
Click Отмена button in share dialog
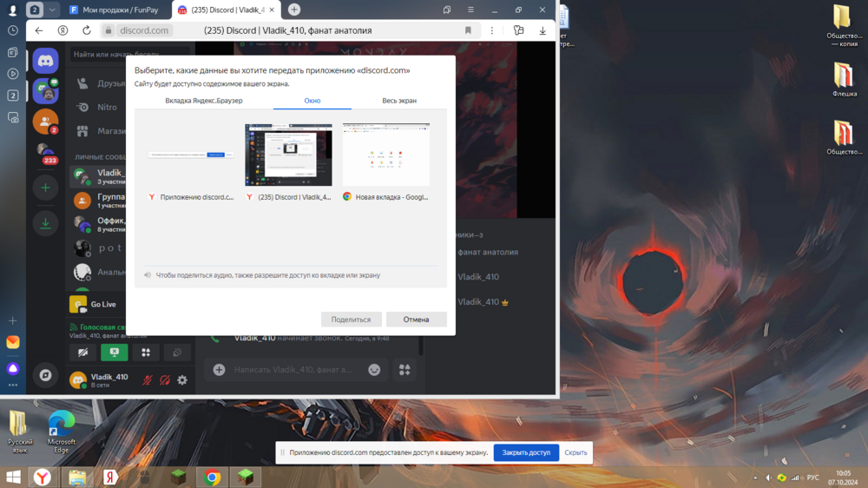(x=417, y=320)
